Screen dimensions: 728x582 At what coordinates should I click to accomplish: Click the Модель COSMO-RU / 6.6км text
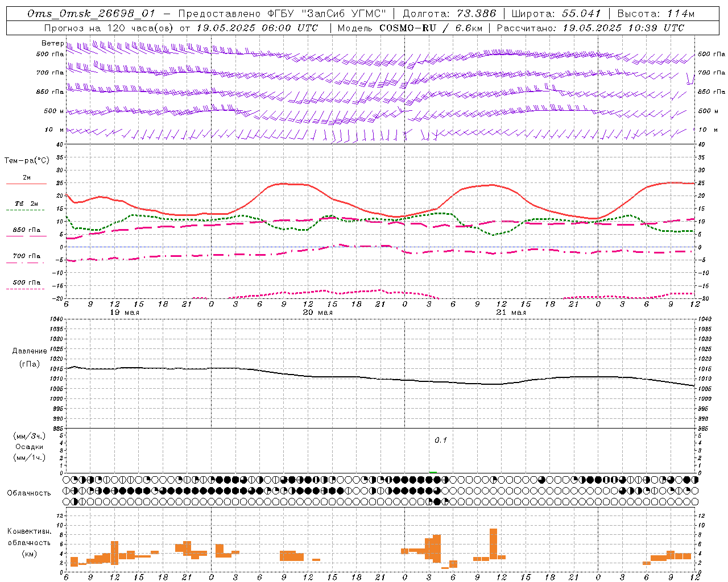pyautogui.click(x=409, y=28)
